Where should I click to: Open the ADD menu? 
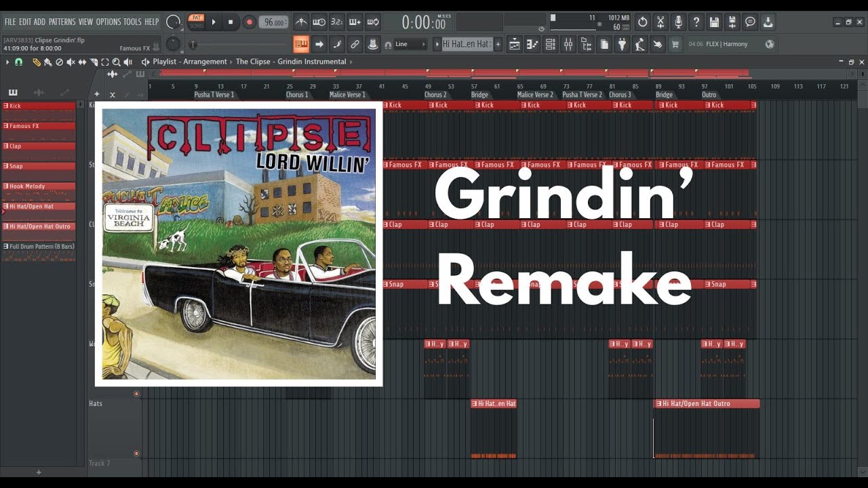click(39, 22)
